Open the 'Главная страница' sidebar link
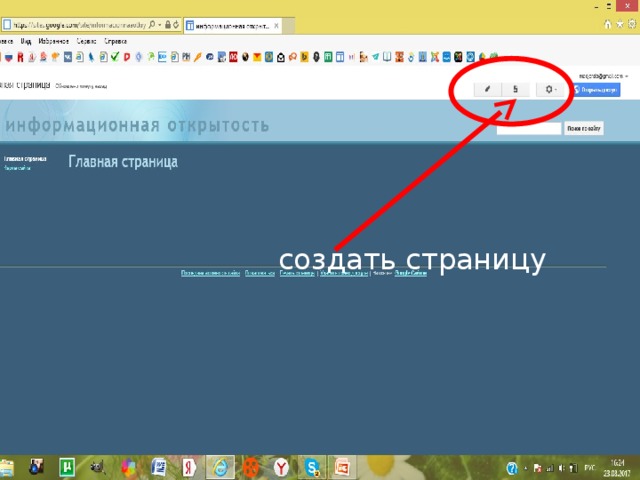640x480 pixels. [25, 159]
